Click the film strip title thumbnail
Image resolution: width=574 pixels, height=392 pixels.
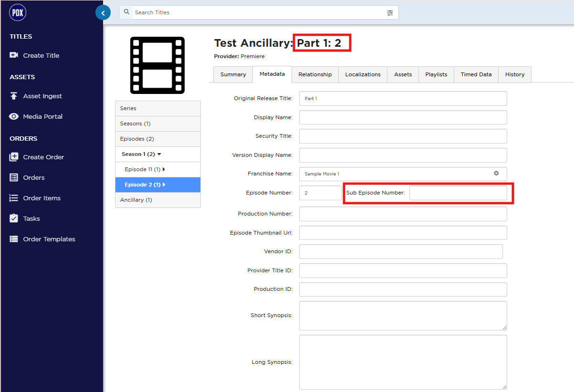(157, 65)
